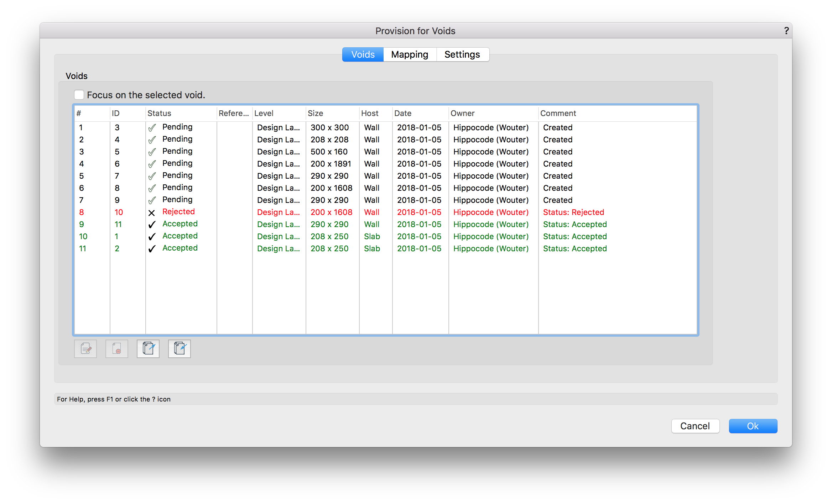
Task: Click the delete void minus icon
Action: (x=117, y=348)
